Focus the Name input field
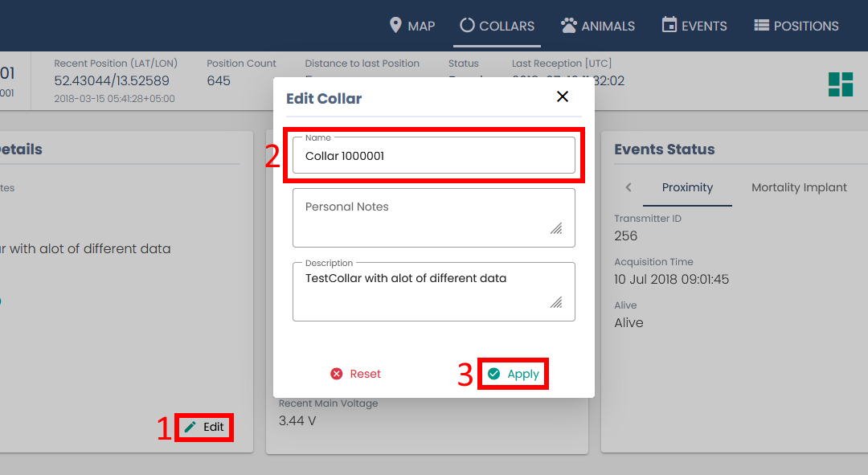The height and width of the screenshot is (475, 868). (434, 156)
